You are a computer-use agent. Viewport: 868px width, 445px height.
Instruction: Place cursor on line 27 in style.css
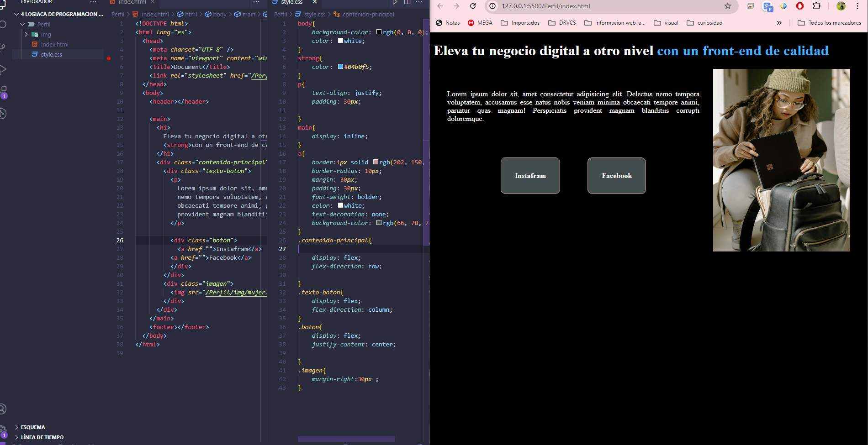[361, 249]
